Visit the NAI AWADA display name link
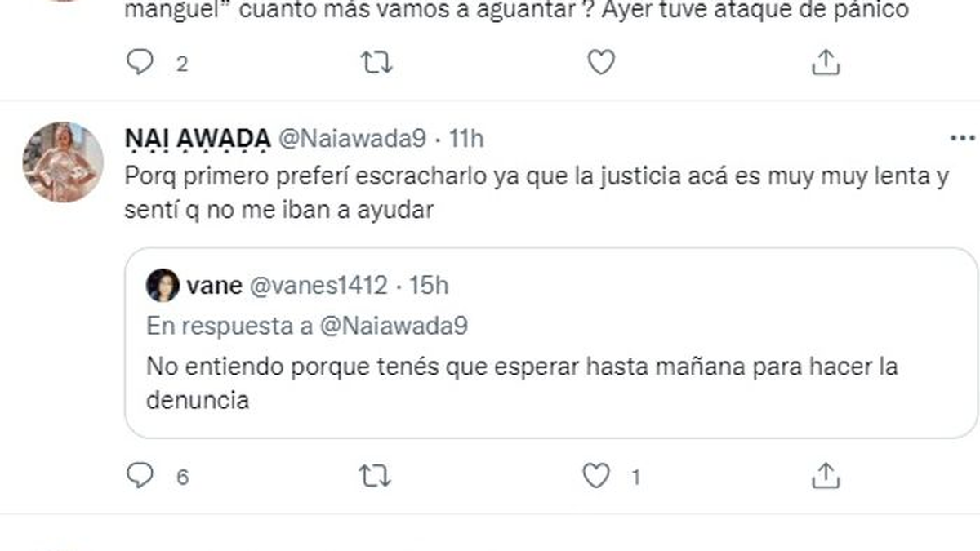The height and width of the screenshot is (551, 980). (x=199, y=140)
